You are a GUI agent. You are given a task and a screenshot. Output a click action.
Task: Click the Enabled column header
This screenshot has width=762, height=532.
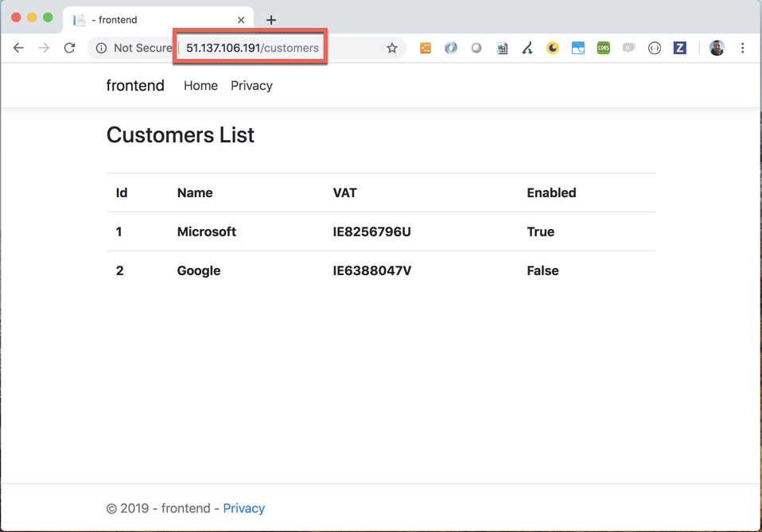(x=551, y=192)
